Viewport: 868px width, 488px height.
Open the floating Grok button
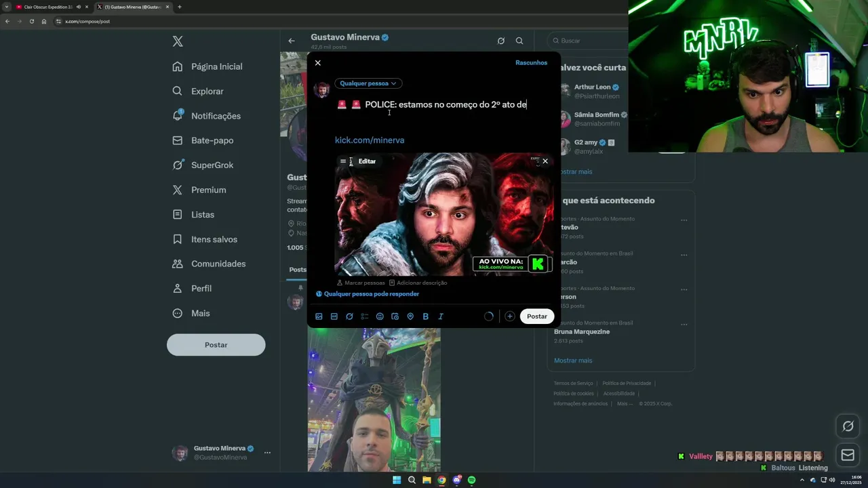[x=848, y=426]
